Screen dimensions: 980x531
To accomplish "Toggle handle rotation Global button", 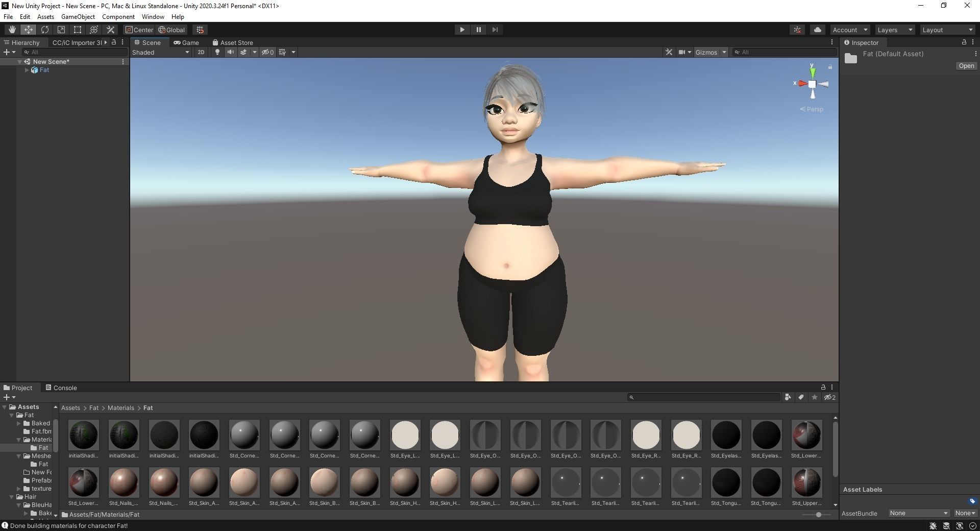I will point(171,30).
